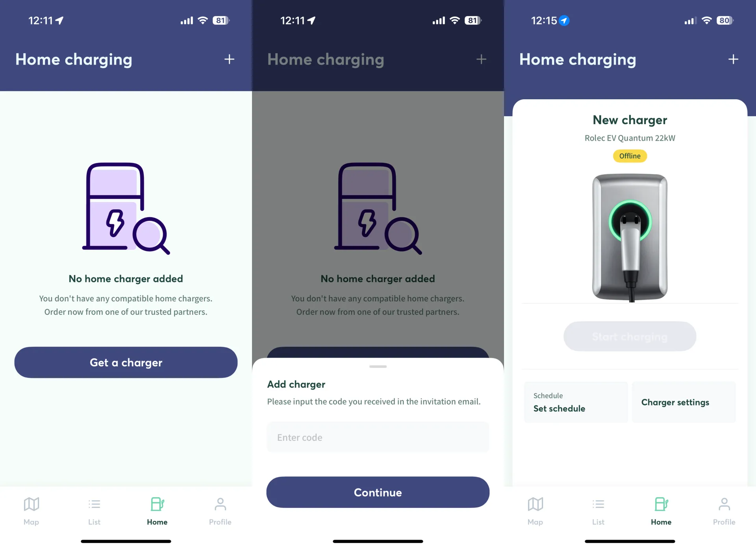Open Profile tab on the right screen
756x548 pixels.
point(724,511)
